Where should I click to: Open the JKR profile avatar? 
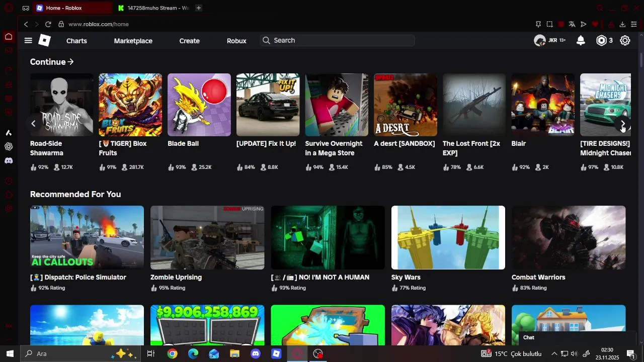click(540, 41)
